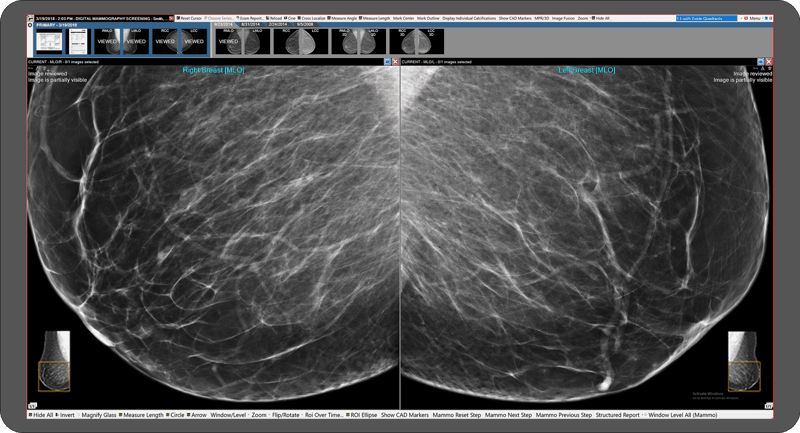The width and height of the screenshot is (800, 433).
Task: Choose the Mark Outline tool
Action: click(x=428, y=18)
